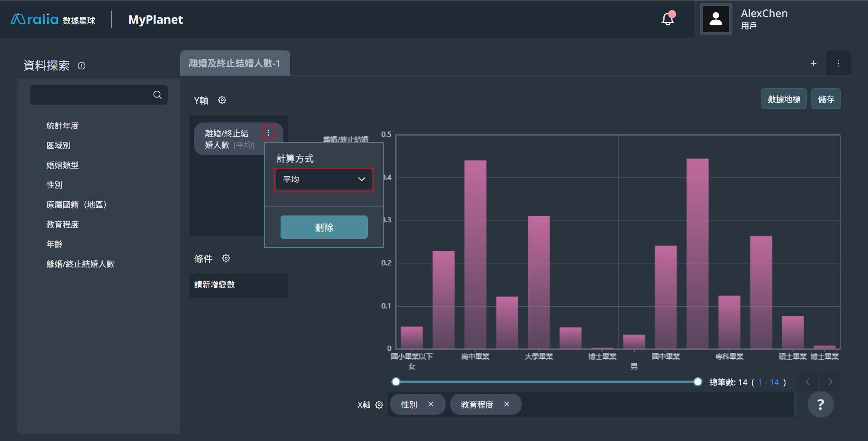The image size is (868, 441).
Task: Open the 資料探索 info icon
Action: 81,65
